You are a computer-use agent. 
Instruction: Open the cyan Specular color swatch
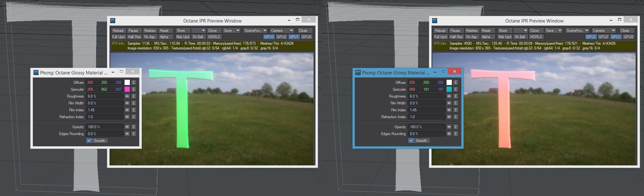pos(449,89)
